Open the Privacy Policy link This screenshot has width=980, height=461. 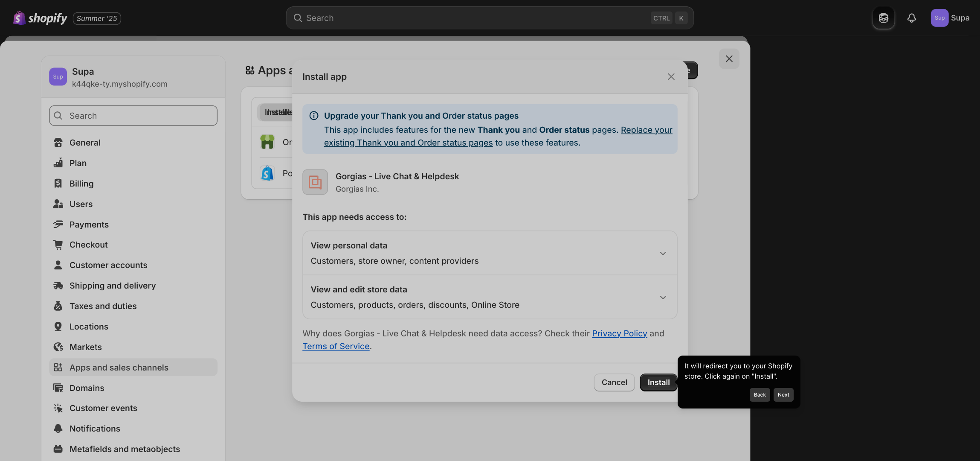click(x=619, y=333)
